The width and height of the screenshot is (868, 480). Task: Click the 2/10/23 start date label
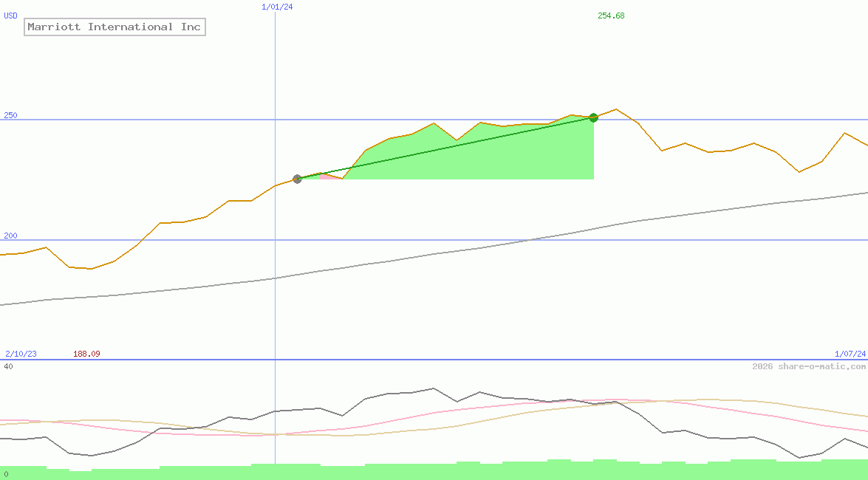click(x=21, y=354)
